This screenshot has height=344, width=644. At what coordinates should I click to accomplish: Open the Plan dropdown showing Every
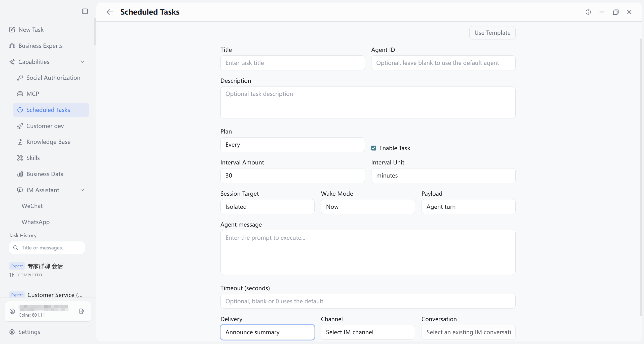click(292, 145)
